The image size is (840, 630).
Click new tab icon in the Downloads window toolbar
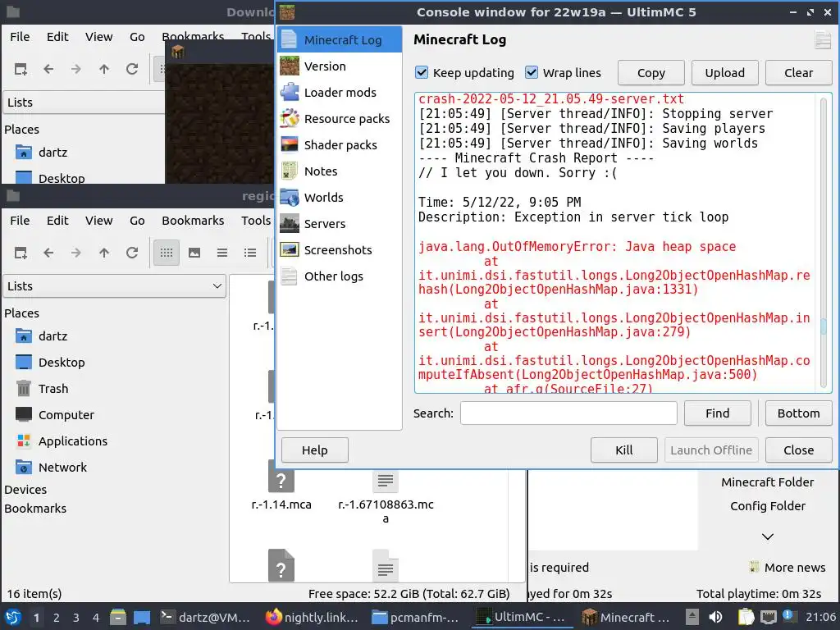click(21, 69)
